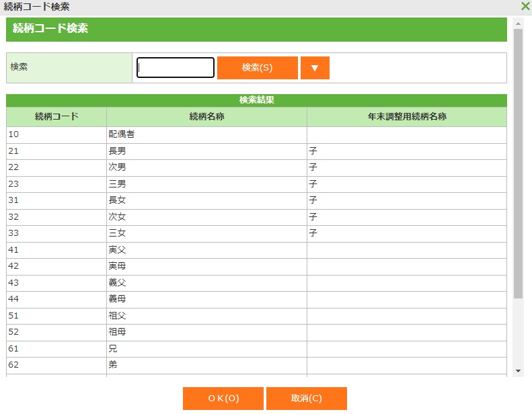The height and width of the screenshot is (414, 532).
Task: Click 子 in the 三女 row
Action: pos(407,233)
